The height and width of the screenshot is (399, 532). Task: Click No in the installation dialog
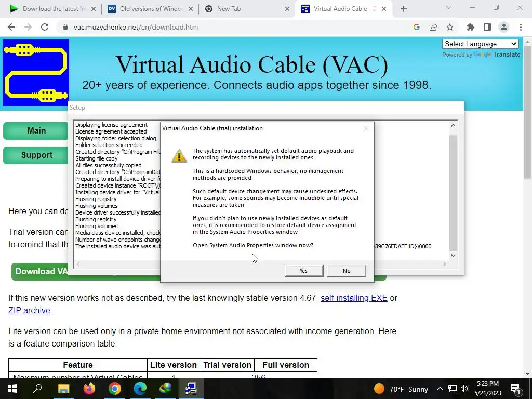347,271
